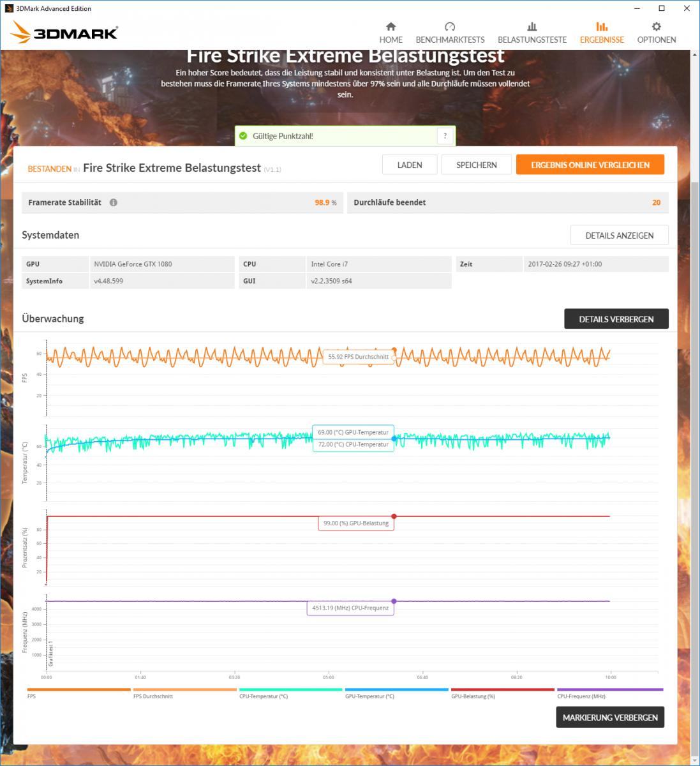Click the 99.00 GPU-Belastung tooltip
Image resolution: width=700 pixels, height=766 pixels.
(x=356, y=523)
